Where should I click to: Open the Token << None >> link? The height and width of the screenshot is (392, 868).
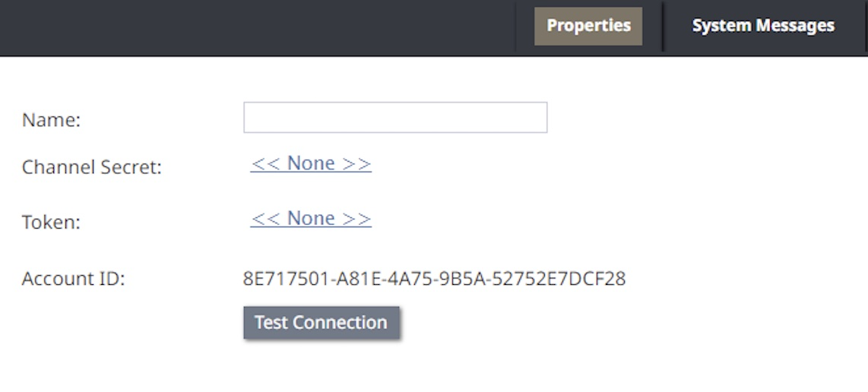pos(311,219)
